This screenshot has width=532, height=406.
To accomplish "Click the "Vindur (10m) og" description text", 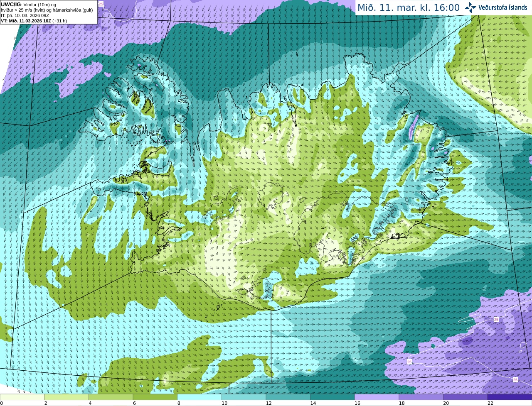I will [x=39, y=5].
